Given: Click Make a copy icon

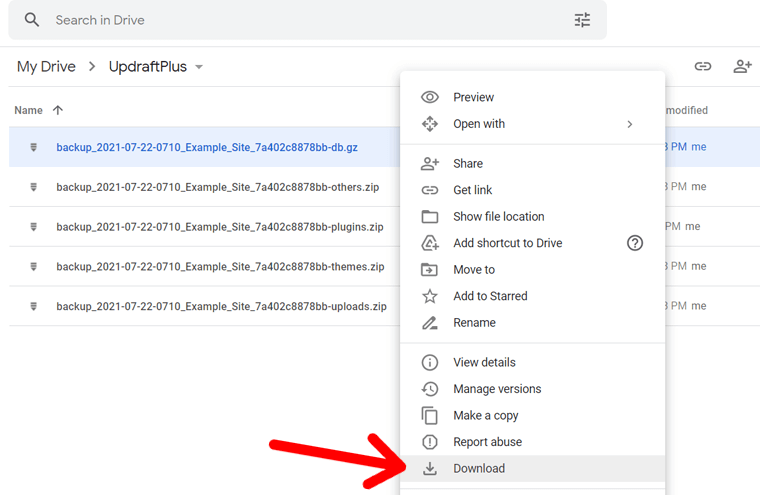Looking at the screenshot, I should 429,415.
